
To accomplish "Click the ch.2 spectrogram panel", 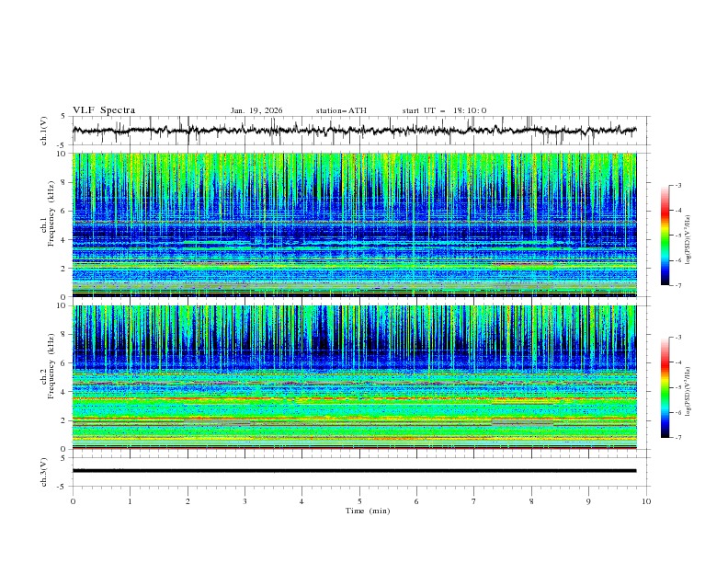I will click(355, 377).
